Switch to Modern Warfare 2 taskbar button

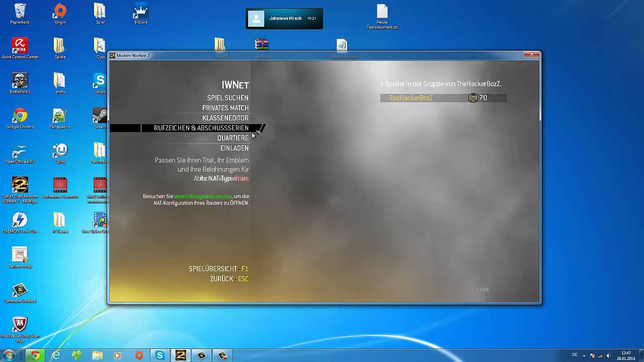point(181,355)
